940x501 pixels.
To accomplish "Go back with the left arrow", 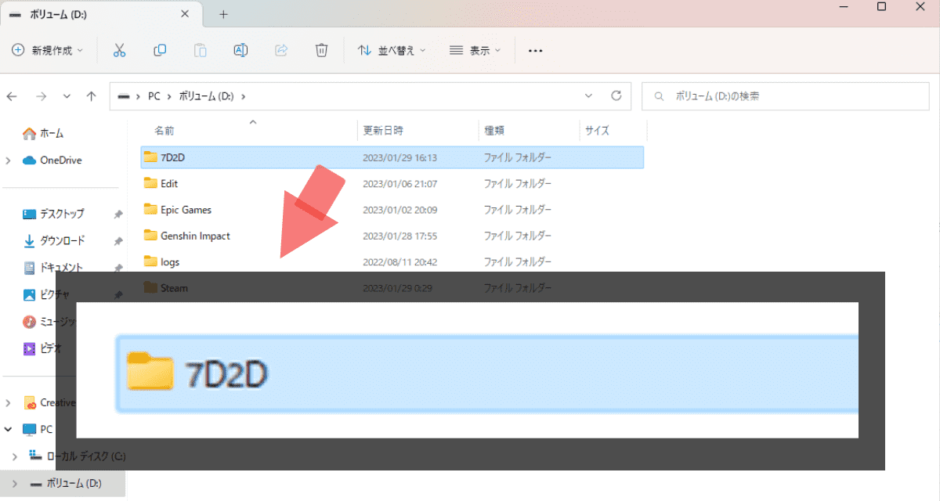I will click(x=12, y=96).
